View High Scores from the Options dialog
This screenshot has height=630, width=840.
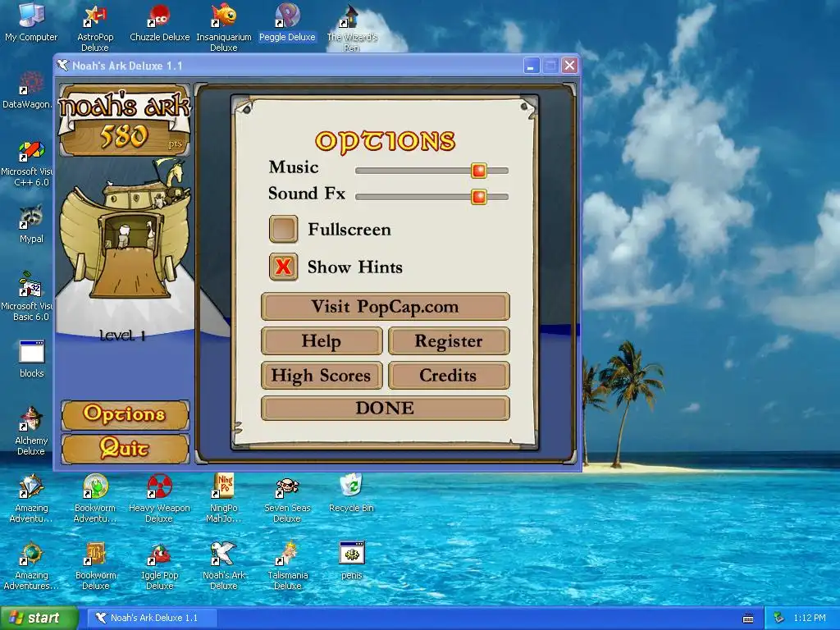(x=322, y=376)
